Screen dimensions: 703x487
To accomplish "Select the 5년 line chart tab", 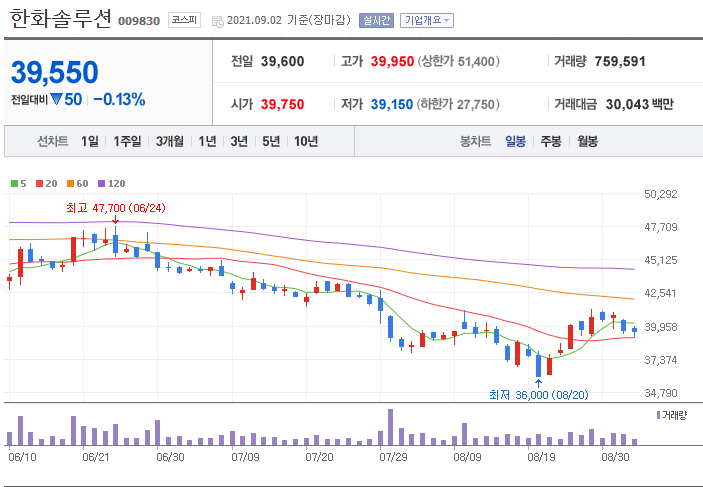I will coord(271,141).
